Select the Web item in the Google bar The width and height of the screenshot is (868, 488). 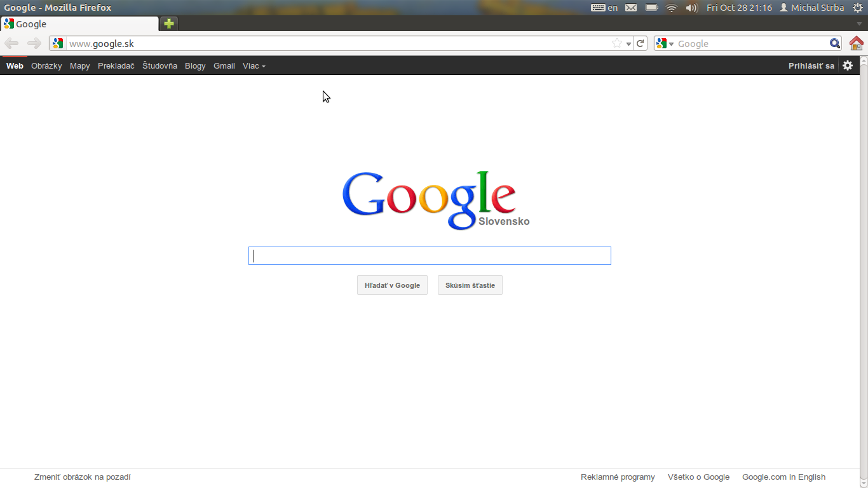15,65
